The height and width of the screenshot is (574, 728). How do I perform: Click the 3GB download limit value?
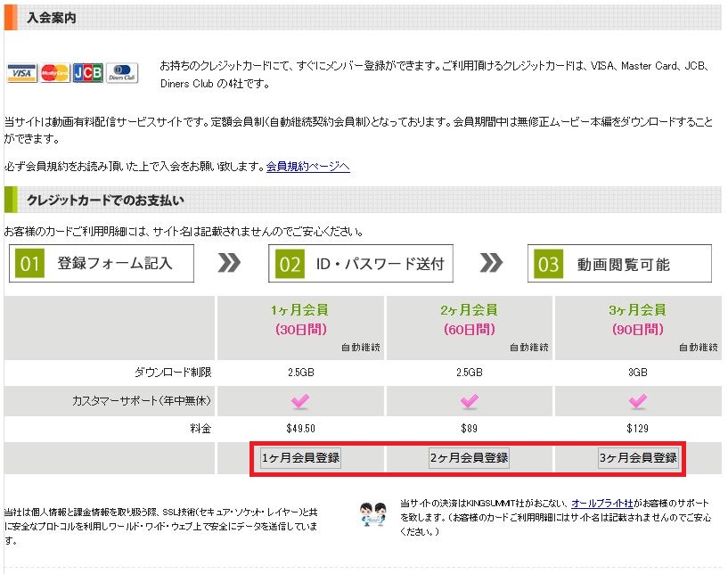pyautogui.click(x=637, y=373)
